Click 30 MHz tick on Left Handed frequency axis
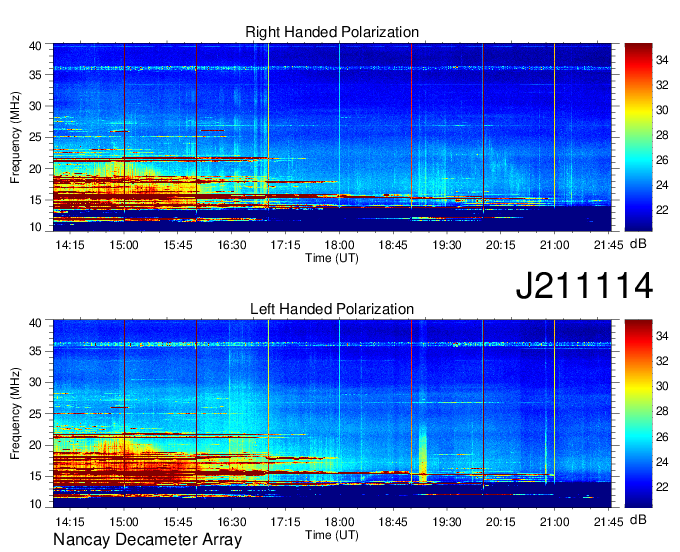The image size is (680, 552). coord(35,382)
